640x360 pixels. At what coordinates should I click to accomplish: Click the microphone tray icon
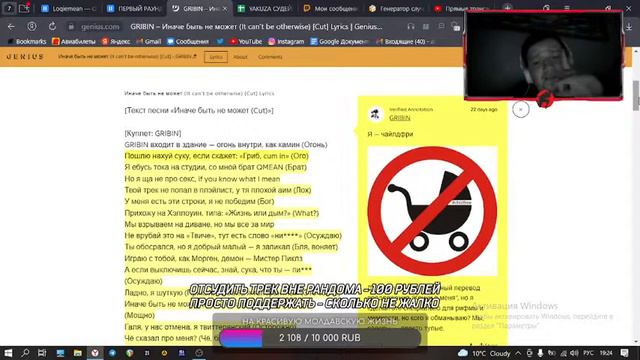point(540,353)
